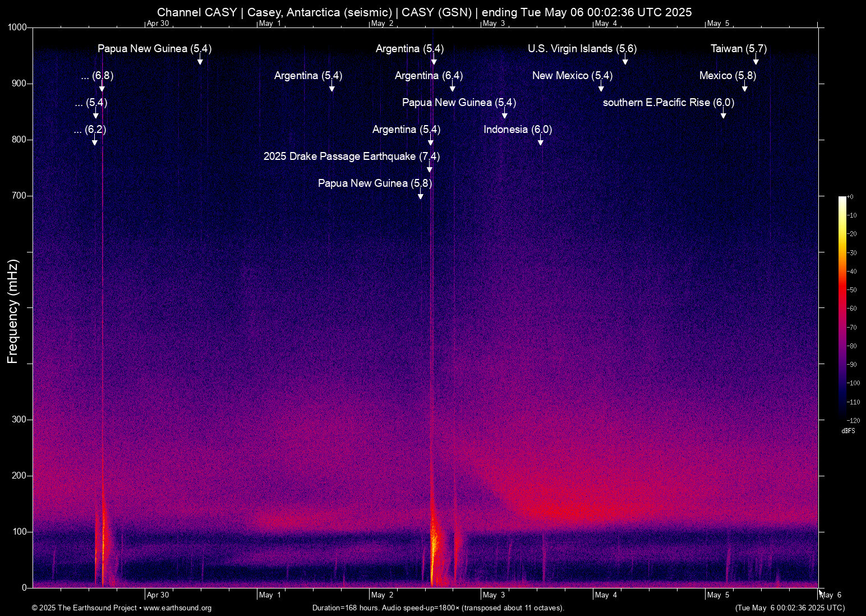
Task: Select the U.S. Virgin Islands (5.6) annotation
Action: pyautogui.click(x=582, y=49)
